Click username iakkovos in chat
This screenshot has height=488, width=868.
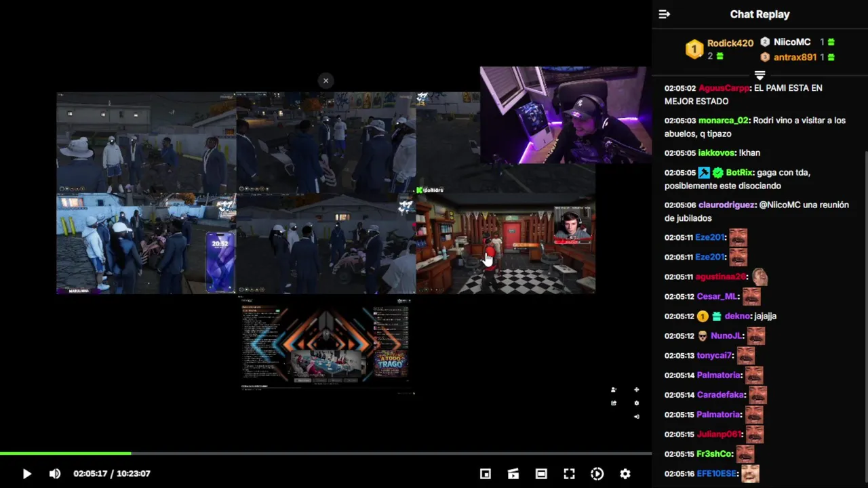(x=717, y=153)
